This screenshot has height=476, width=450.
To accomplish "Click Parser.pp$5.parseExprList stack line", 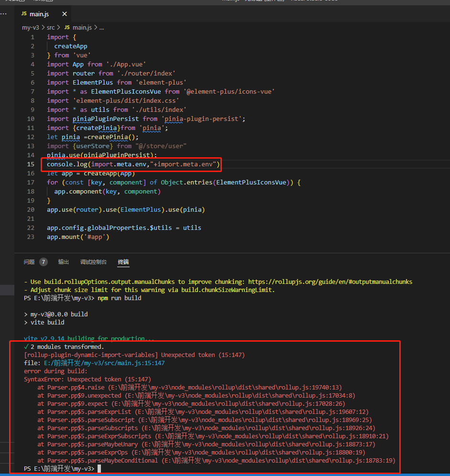I will (x=203, y=412).
